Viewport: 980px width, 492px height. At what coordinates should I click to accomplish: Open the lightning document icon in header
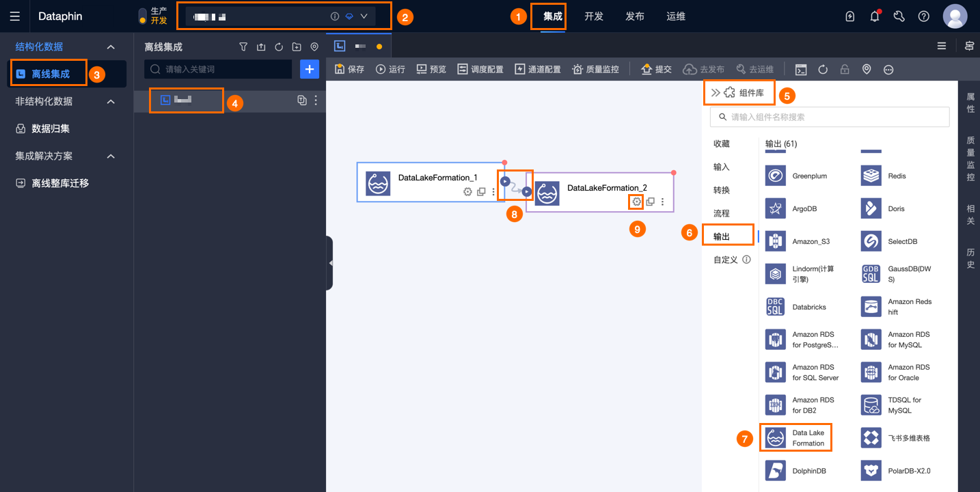[x=850, y=16]
